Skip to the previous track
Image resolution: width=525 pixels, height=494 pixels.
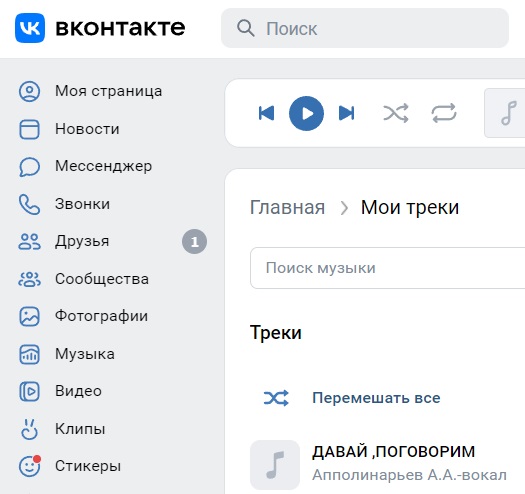pos(267,113)
